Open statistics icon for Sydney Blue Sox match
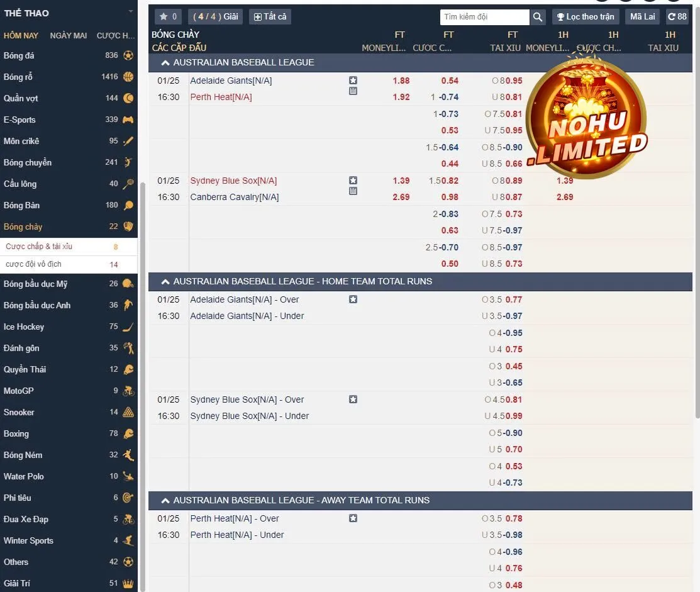The image size is (700, 592). (x=353, y=191)
